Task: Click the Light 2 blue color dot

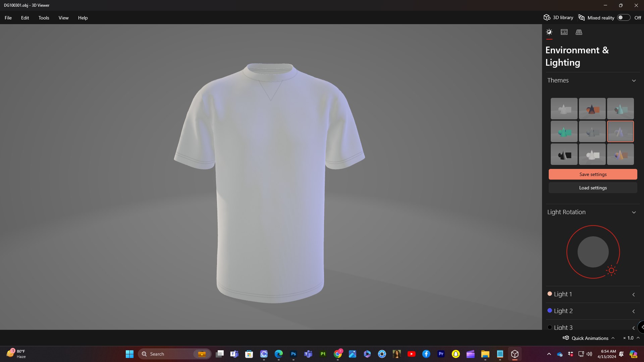Action: [549, 310]
